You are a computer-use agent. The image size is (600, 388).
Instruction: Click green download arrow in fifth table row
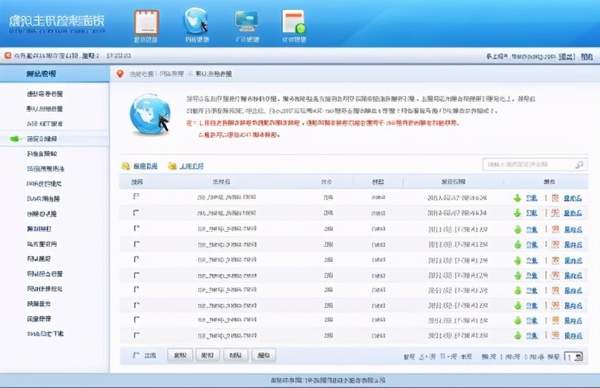click(x=518, y=260)
